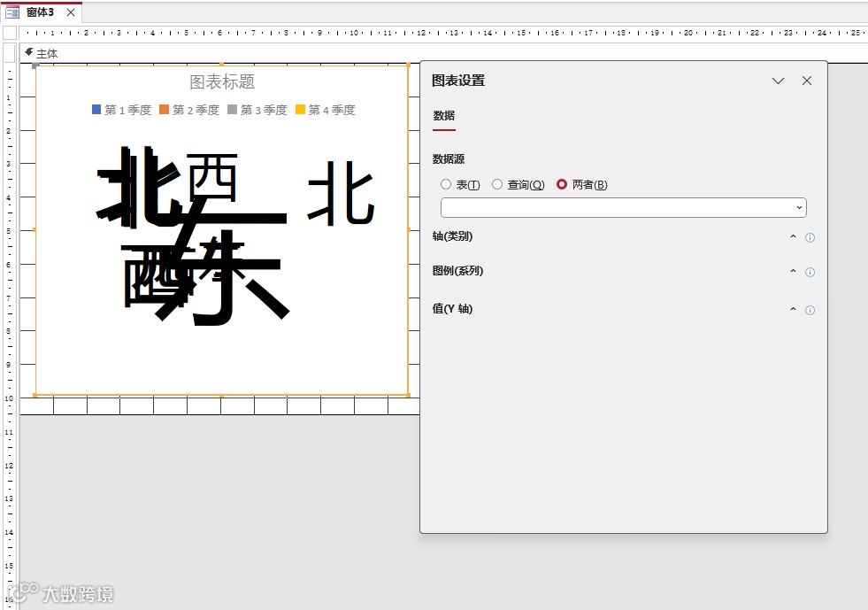Collapse the 值(Y 轴) section chevron
This screenshot has height=610, width=868.
(x=793, y=309)
